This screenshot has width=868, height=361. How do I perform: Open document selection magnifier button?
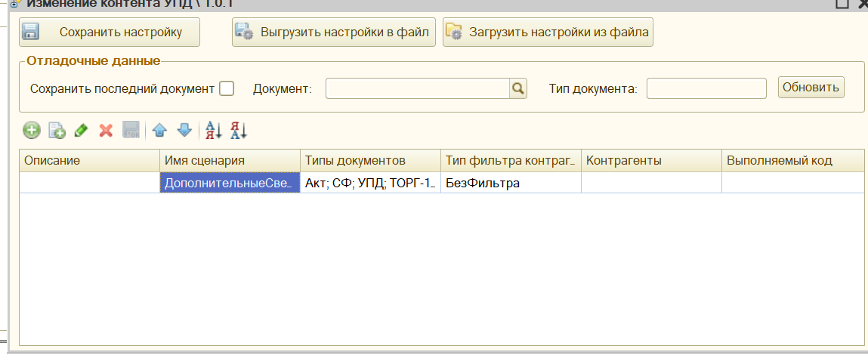pos(517,88)
